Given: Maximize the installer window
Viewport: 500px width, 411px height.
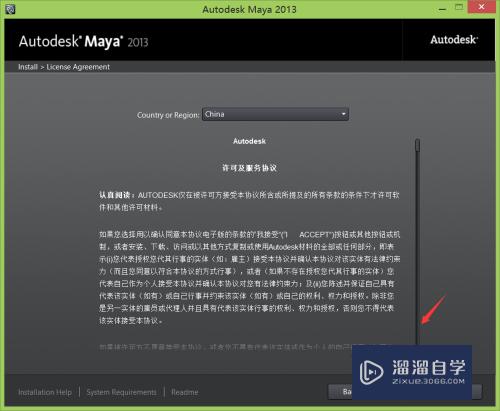Looking at the screenshot, I should pyautogui.click(x=459, y=7).
